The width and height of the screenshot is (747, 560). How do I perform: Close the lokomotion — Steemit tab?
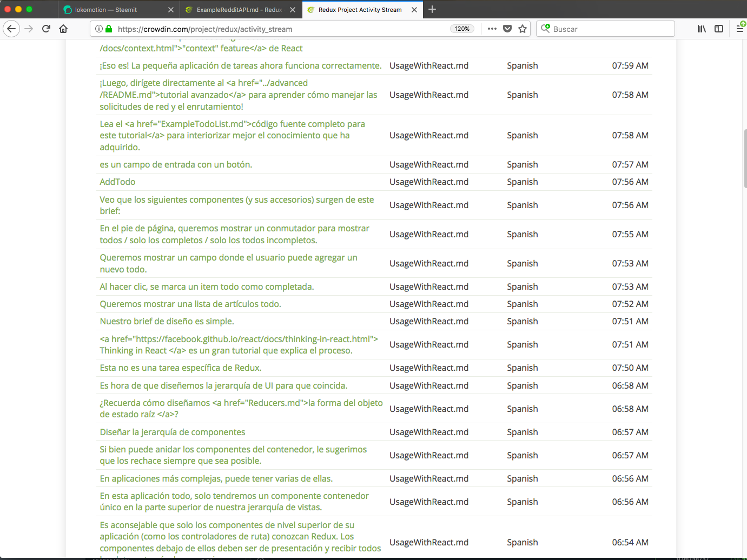pyautogui.click(x=171, y=10)
